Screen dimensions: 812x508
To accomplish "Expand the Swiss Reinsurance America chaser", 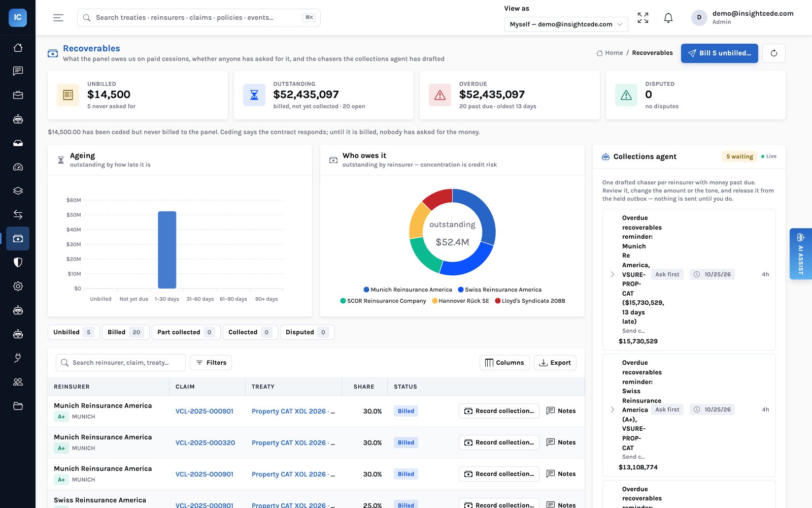I will 613,409.
